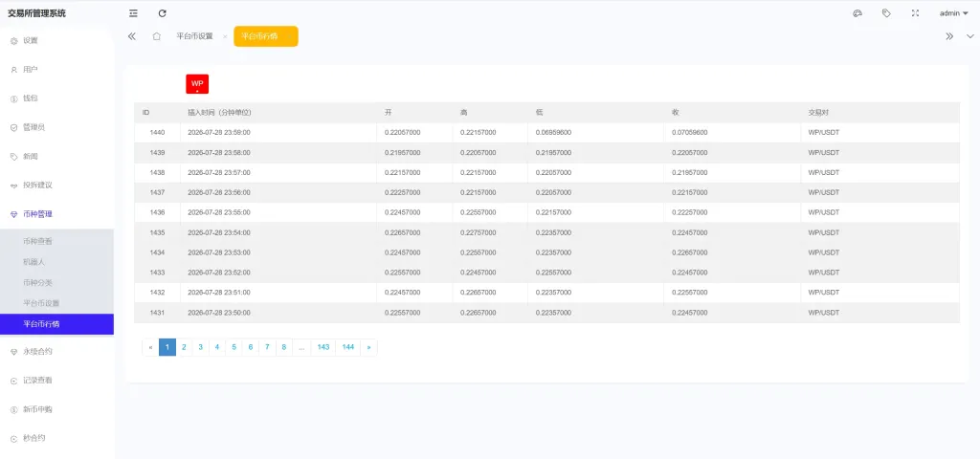Viewport: 980px width, 459px height.
Task: Go to the home tab icon
Action: [x=157, y=36]
